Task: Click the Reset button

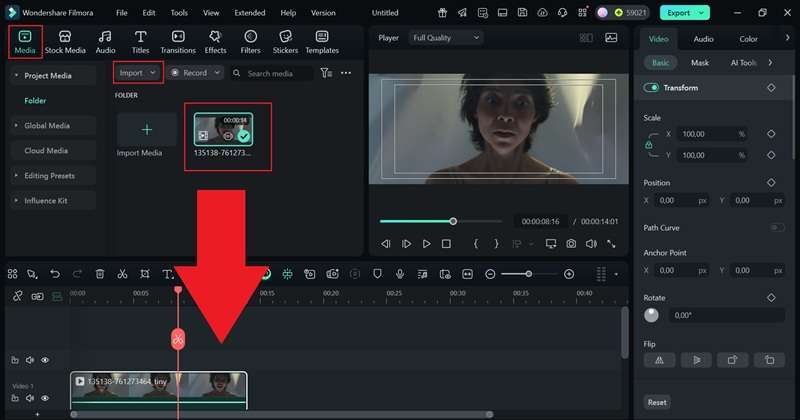Action: point(657,402)
